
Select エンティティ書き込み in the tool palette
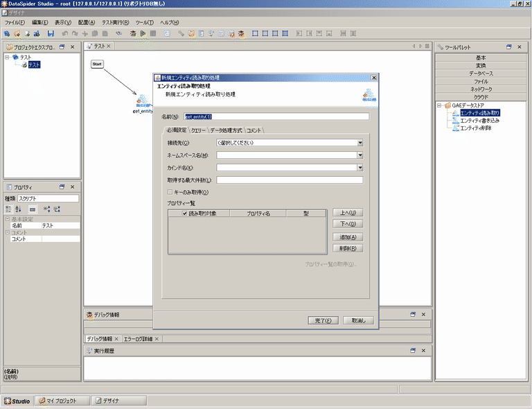[x=479, y=121]
